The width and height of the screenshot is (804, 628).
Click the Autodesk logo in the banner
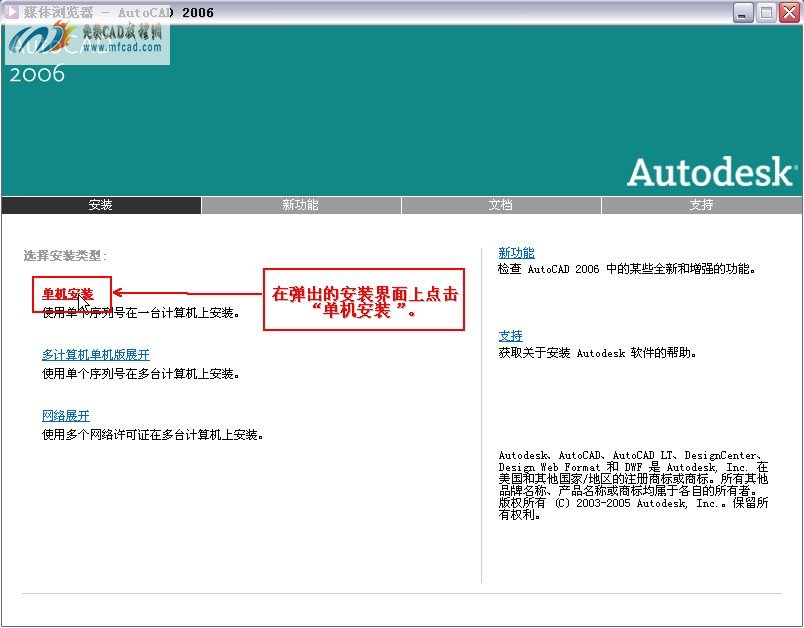point(712,172)
